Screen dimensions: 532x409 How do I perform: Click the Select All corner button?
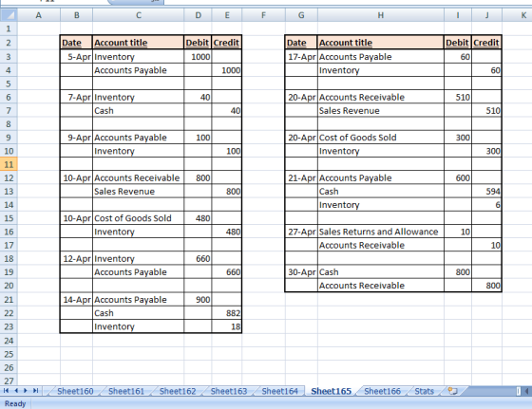[x=9, y=15]
